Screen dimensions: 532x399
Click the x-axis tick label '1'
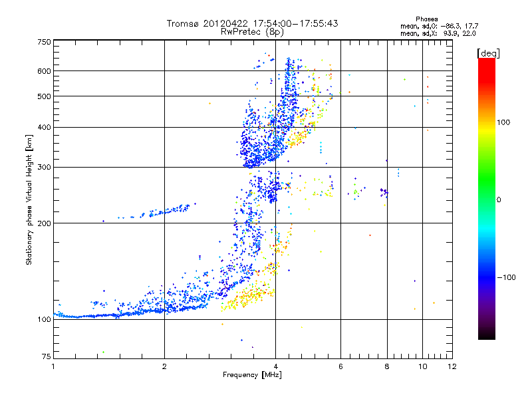coord(53,366)
